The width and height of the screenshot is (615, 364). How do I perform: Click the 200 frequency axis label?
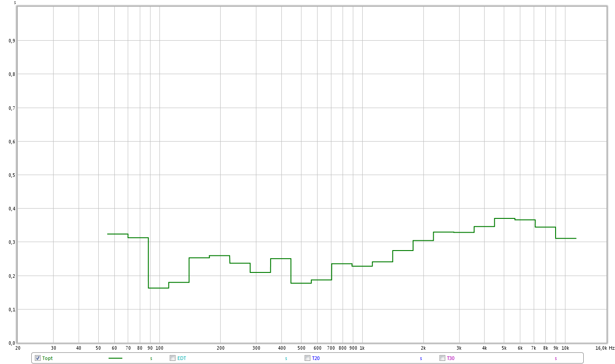(221, 348)
